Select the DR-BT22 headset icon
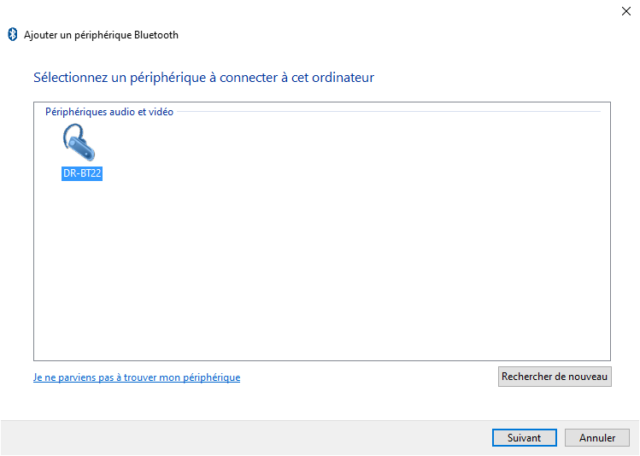 80,142
